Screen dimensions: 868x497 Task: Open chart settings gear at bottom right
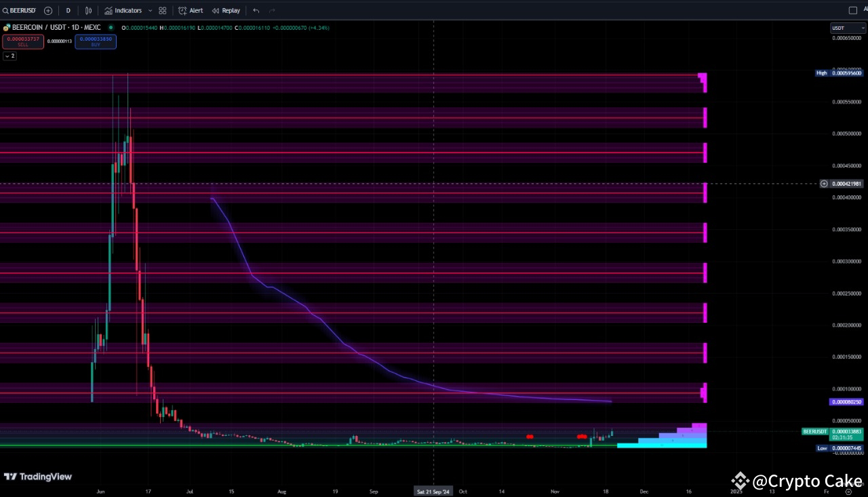[848, 490]
